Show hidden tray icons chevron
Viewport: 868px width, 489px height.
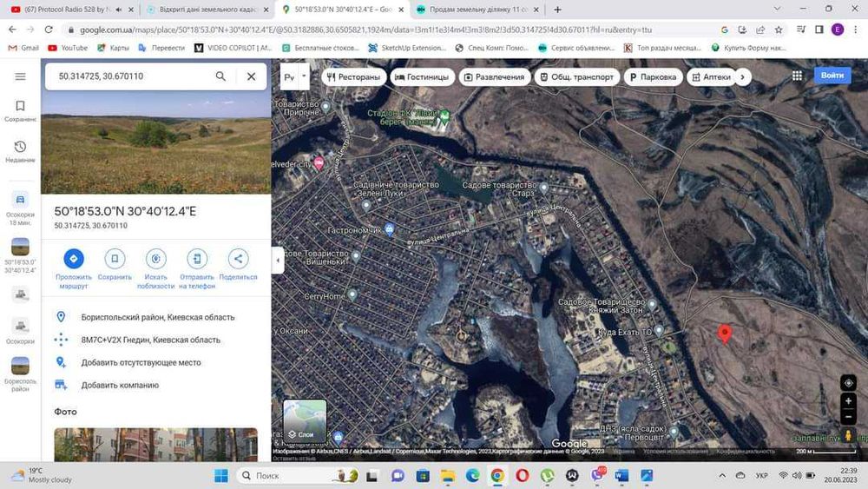[x=722, y=476]
